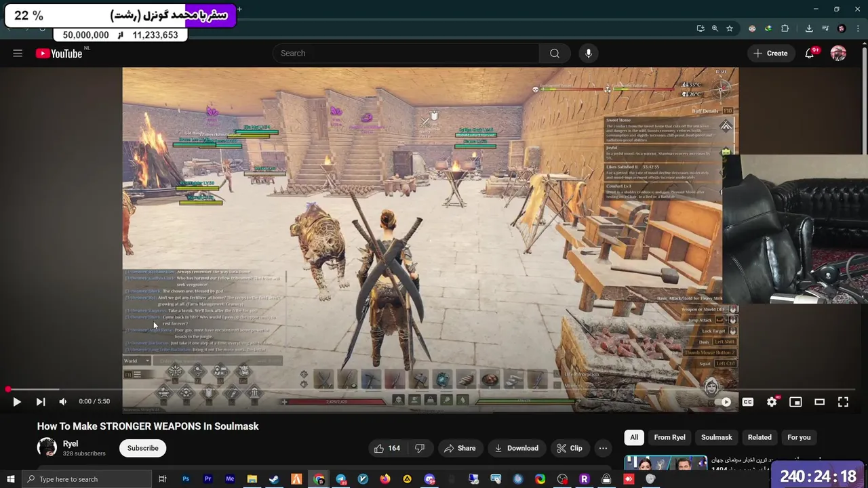Like the video with 164 likes
This screenshot has height=488, width=868.
point(387,448)
